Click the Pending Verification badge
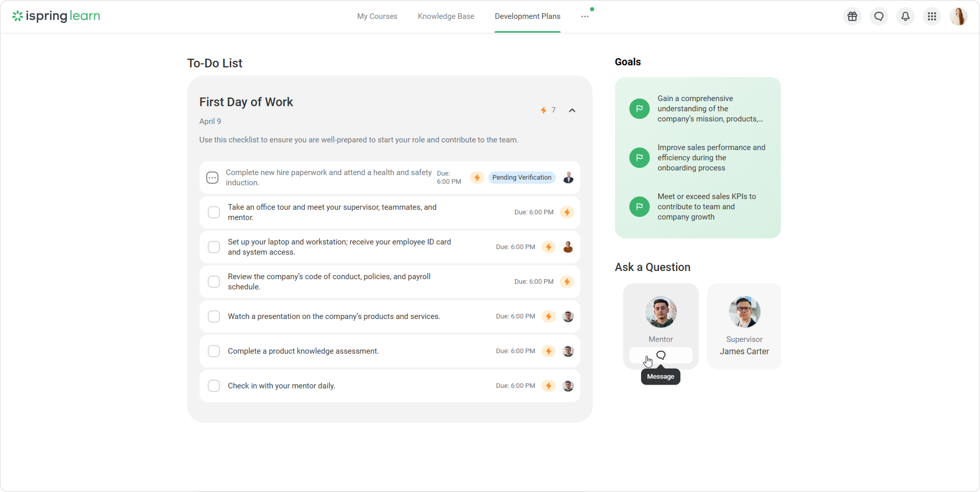The width and height of the screenshot is (980, 492). 522,177
